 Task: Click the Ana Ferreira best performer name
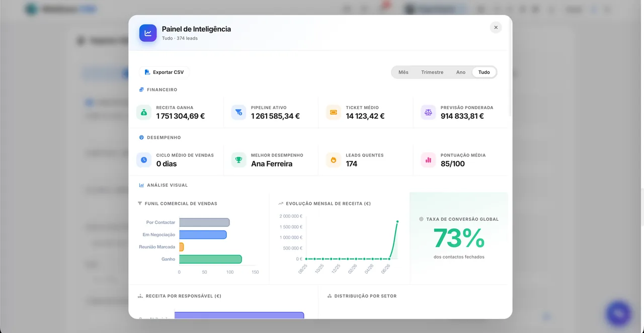pos(272,164)
